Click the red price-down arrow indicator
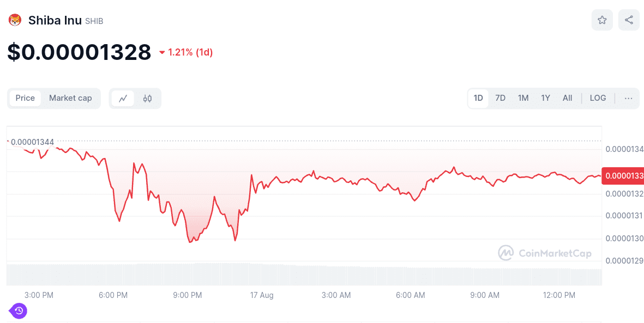The width and height of the screenshot is (644, 323). coord(162,53)
